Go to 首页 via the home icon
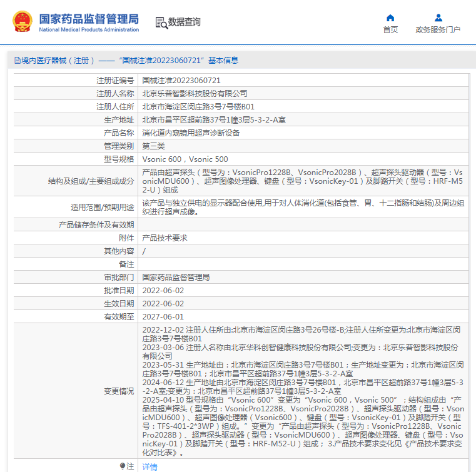 pyautogui.click(x=390, y=18)
